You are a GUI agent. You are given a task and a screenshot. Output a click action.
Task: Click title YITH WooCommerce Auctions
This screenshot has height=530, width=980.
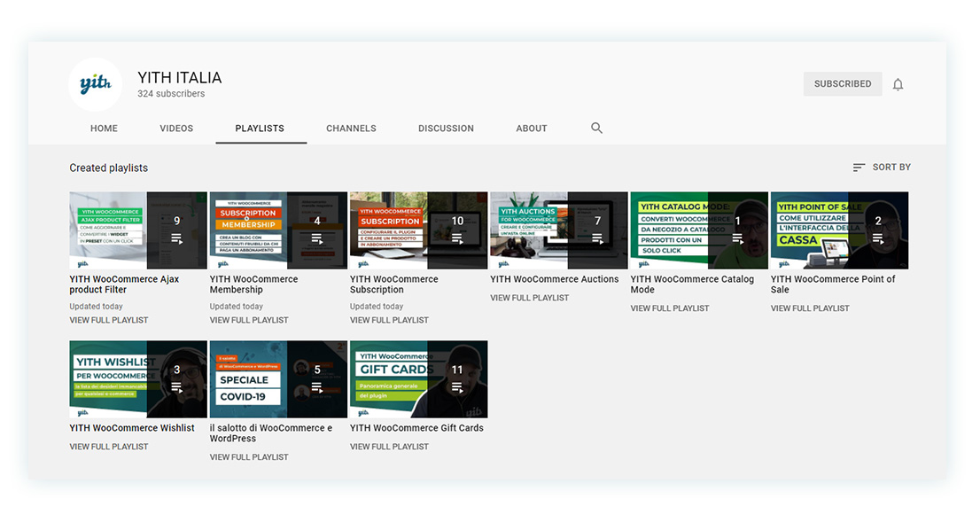(555, 279)
